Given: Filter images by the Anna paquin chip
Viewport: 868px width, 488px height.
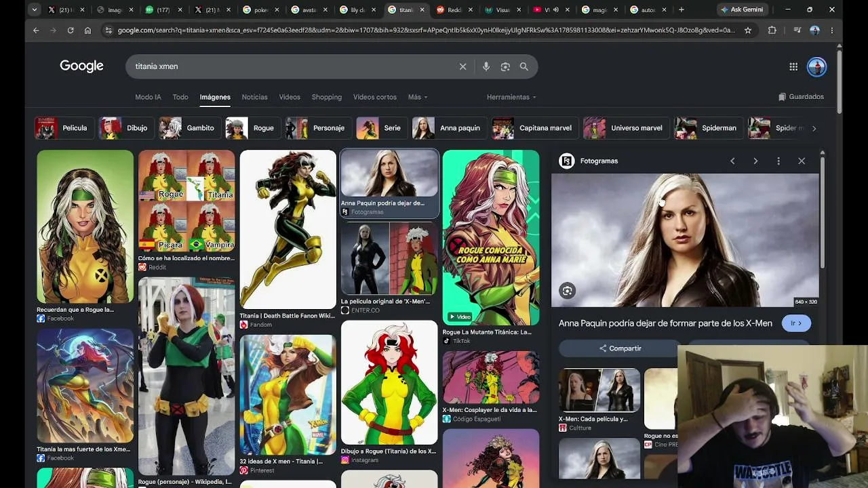Looking at the screenshot, I should pyautogui.click(x=449, y=128).
